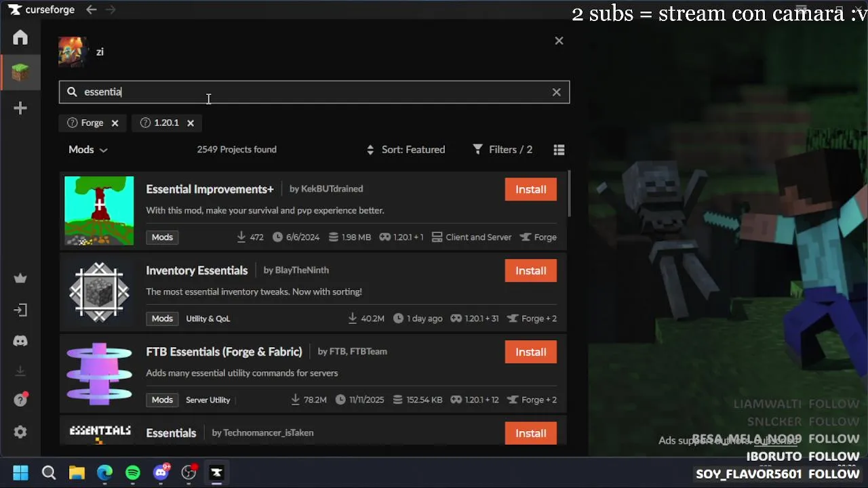868x488 pixels.
Task: Remove the Forge filter chip
Action: pyautogui.click(x=115, y=123)
